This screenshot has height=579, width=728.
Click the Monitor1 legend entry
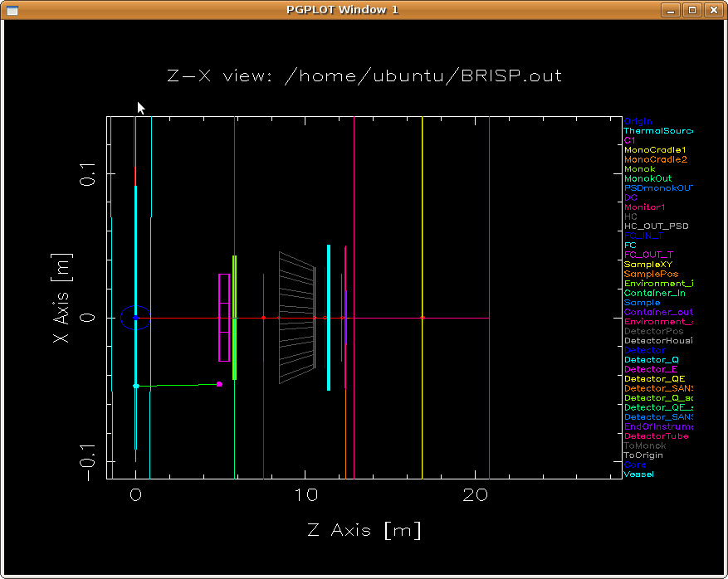[644, 207]
